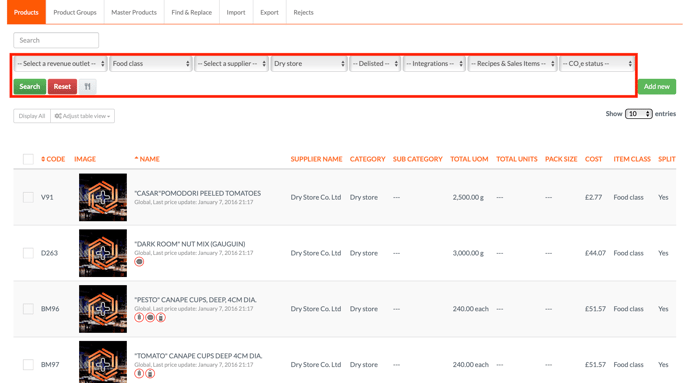Open the PESTO CANAPE CUPS, DEEP product
This screenshot has width=688, height=383.
(x=195, y=300)
